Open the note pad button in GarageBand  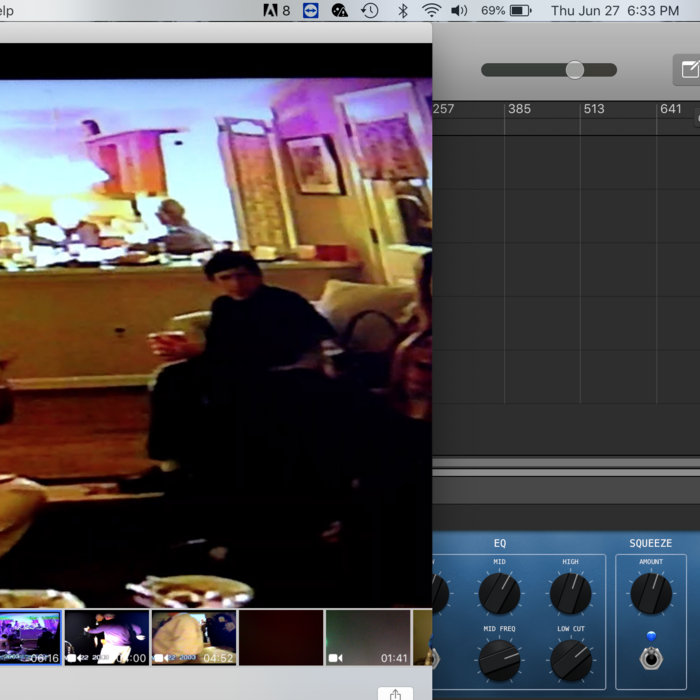(687, 70)
